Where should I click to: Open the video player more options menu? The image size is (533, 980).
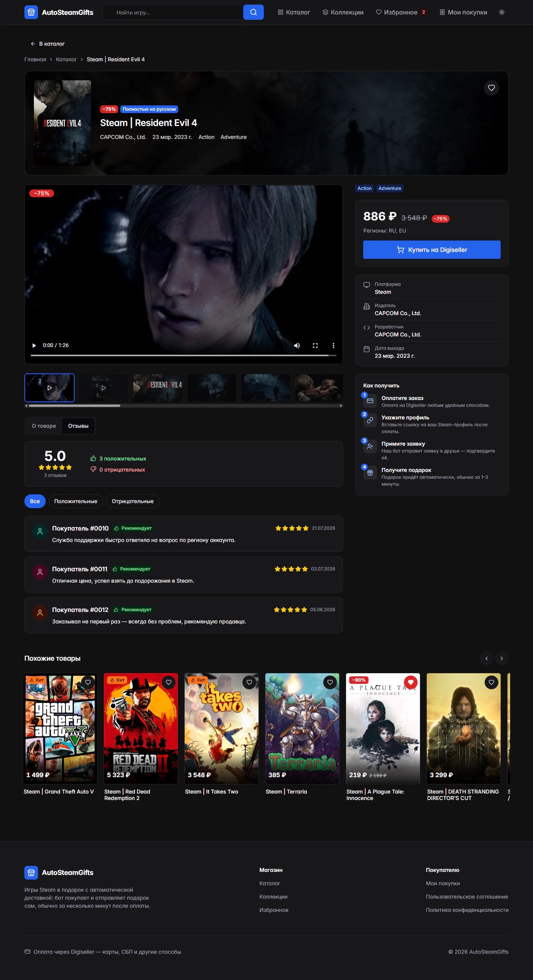[x=334, y=346]
